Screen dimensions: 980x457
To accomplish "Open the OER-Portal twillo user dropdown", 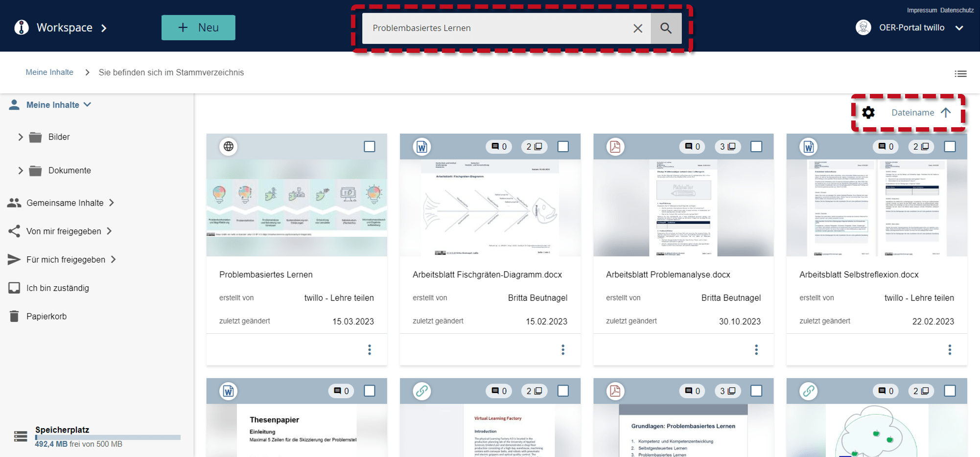I will point(959,28).
